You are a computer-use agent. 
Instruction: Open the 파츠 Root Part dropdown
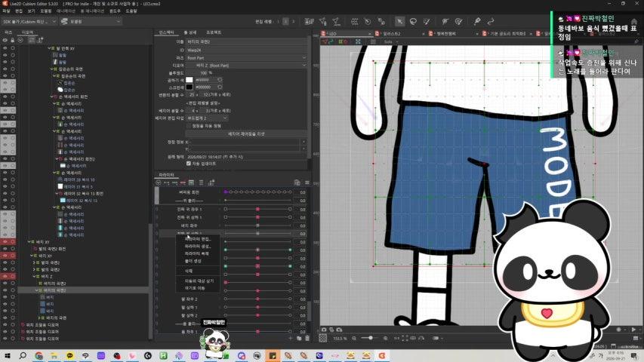click(x=246, y=58)
